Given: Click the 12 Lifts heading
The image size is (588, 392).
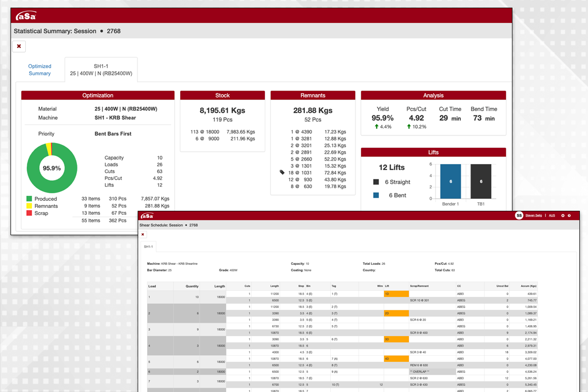Looking at the screenshot, I should 392,167.
